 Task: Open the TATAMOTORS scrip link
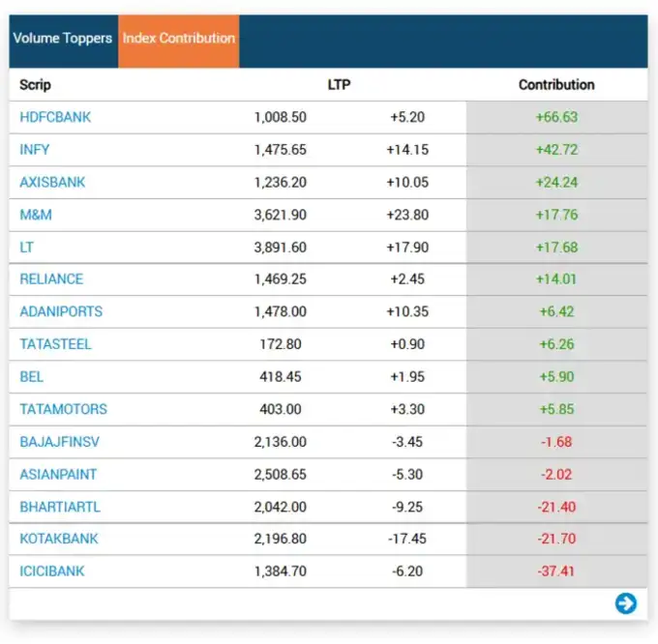(63, 409)
